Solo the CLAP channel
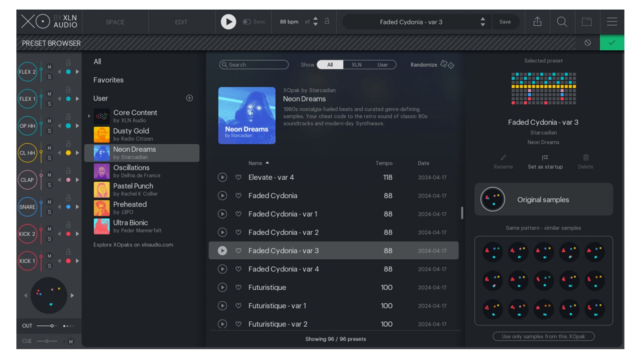 pos(49,185)
